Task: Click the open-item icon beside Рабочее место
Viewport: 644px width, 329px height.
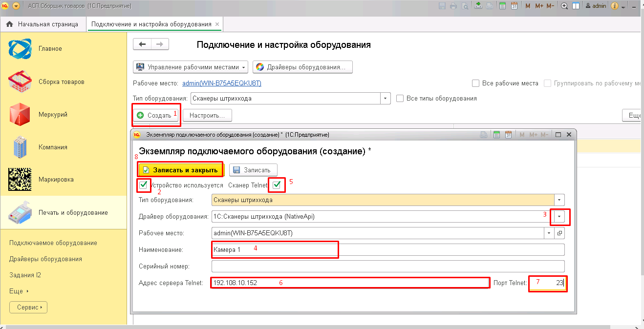Action: coord(560,233)
